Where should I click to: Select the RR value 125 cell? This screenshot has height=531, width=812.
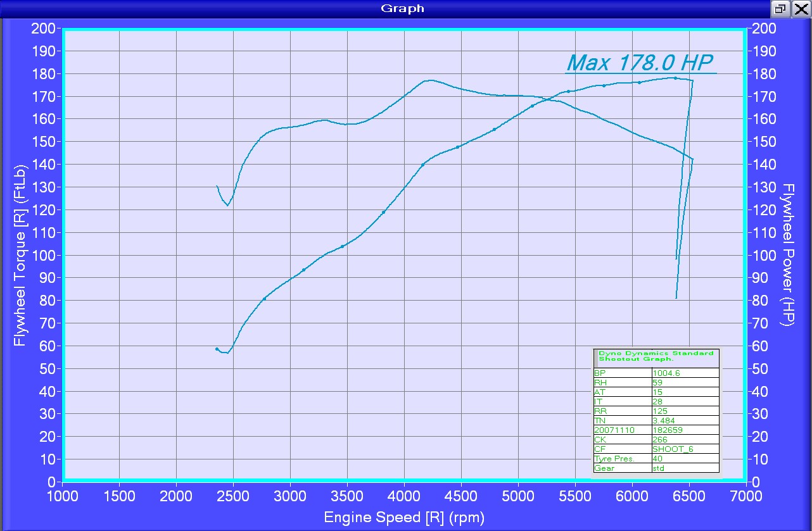pos(685,411)
